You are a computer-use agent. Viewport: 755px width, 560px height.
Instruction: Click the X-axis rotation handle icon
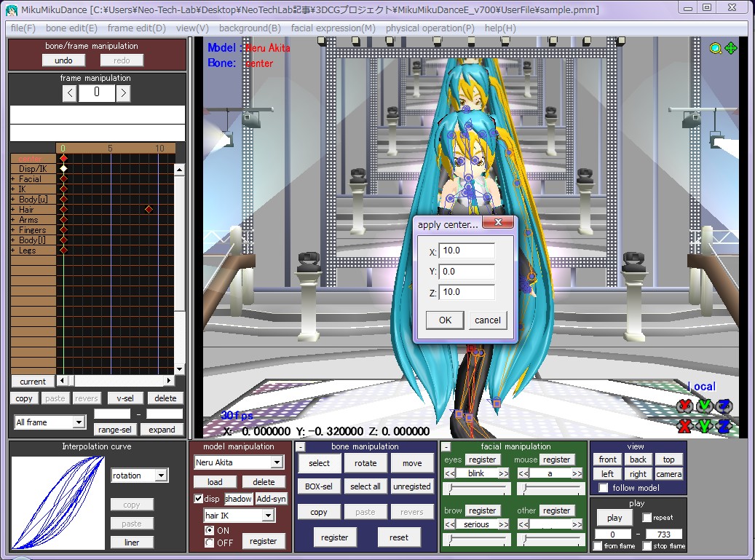point(684,406)
